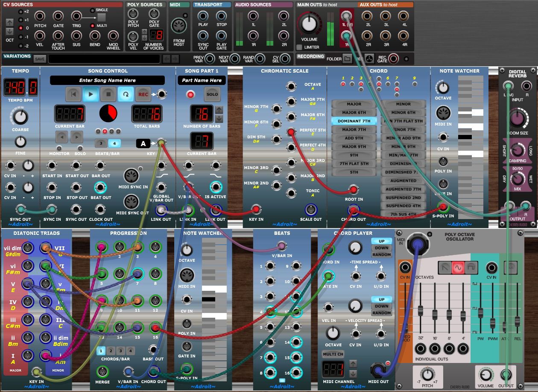Toggle the REC button in Song Control

143,94
